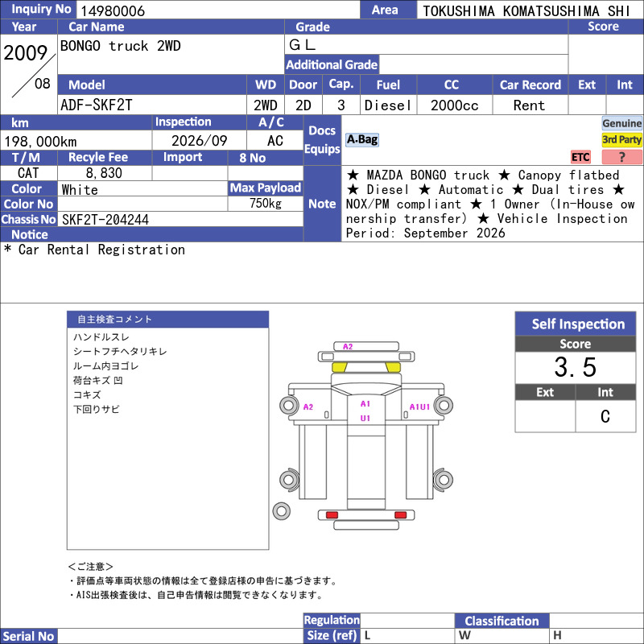Select the comment ハンドルスレ

pos(101,337)
